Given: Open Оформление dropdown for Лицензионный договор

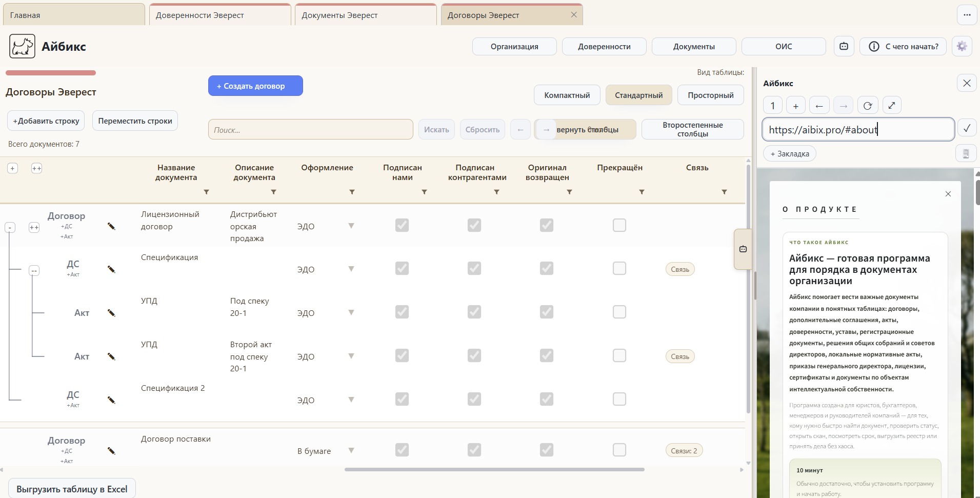Looking at the screenshot, I should [351, 226].
